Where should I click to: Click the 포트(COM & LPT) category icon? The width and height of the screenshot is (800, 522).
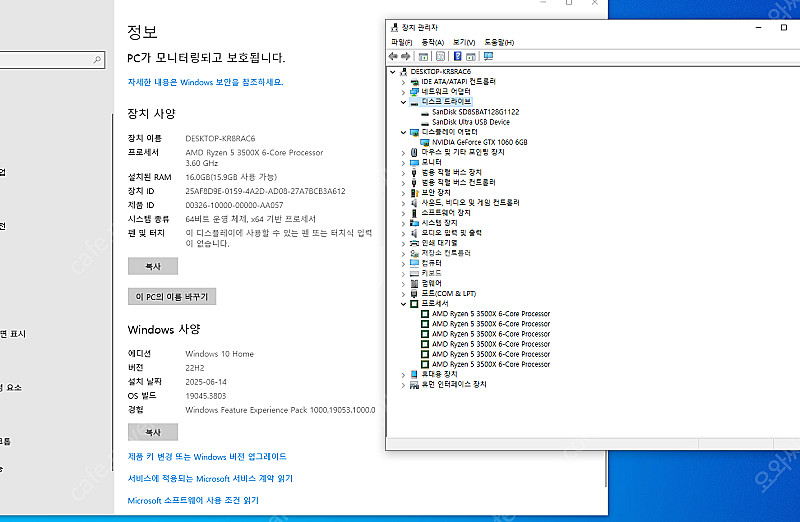(414, 294)
